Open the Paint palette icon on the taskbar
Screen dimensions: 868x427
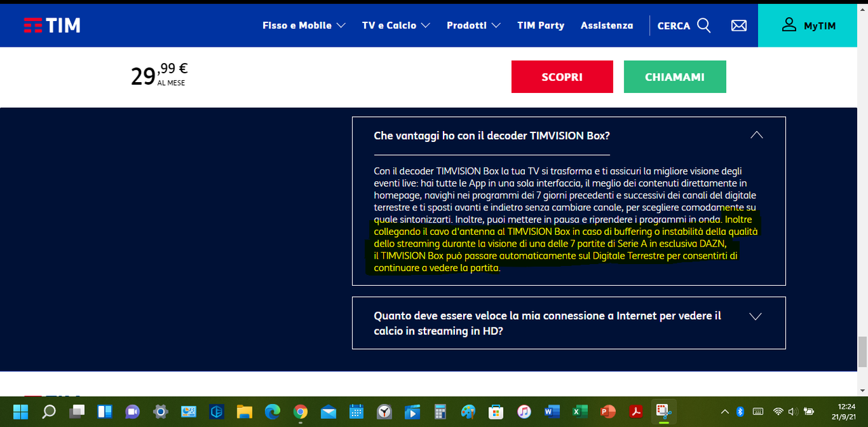click(468, 411)
